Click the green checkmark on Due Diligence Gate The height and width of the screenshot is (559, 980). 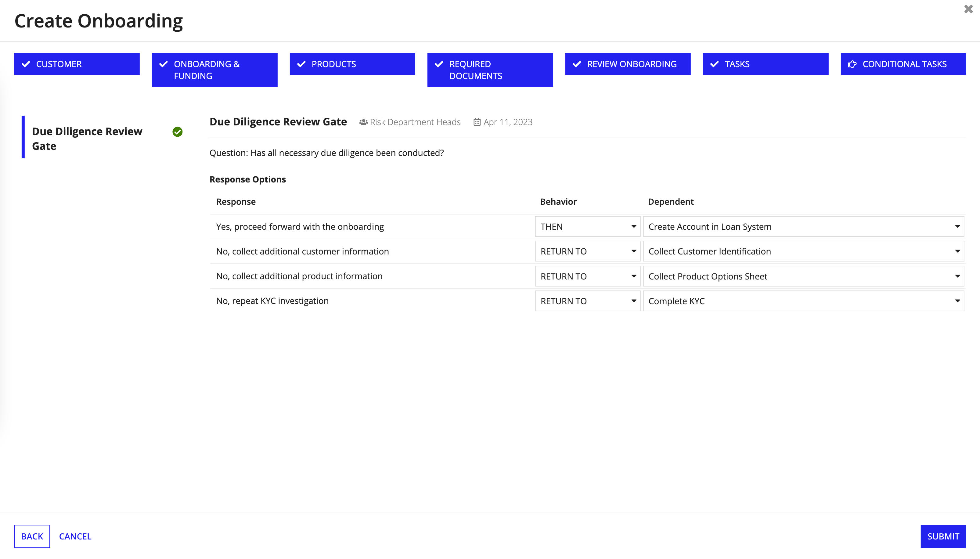coord(177,131)
